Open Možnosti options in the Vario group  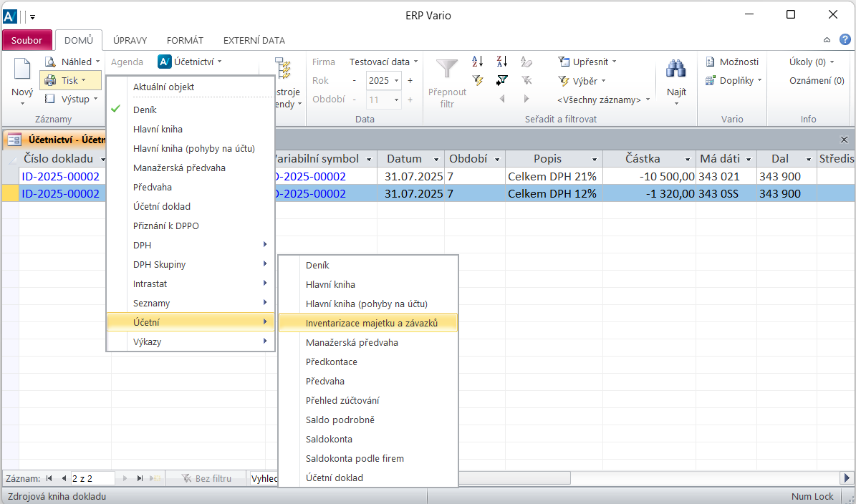pos(732,62)
